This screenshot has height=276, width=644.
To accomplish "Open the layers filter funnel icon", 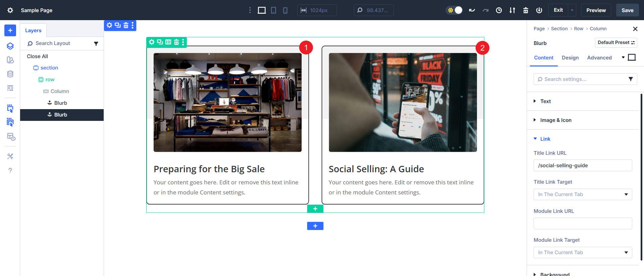I will pyautogui.click(x=96, y=44).
